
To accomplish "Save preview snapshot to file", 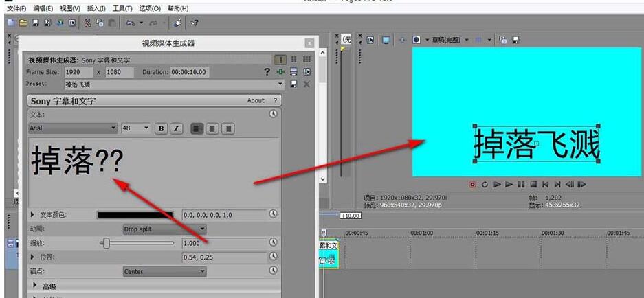I will (x=515, y=40).
